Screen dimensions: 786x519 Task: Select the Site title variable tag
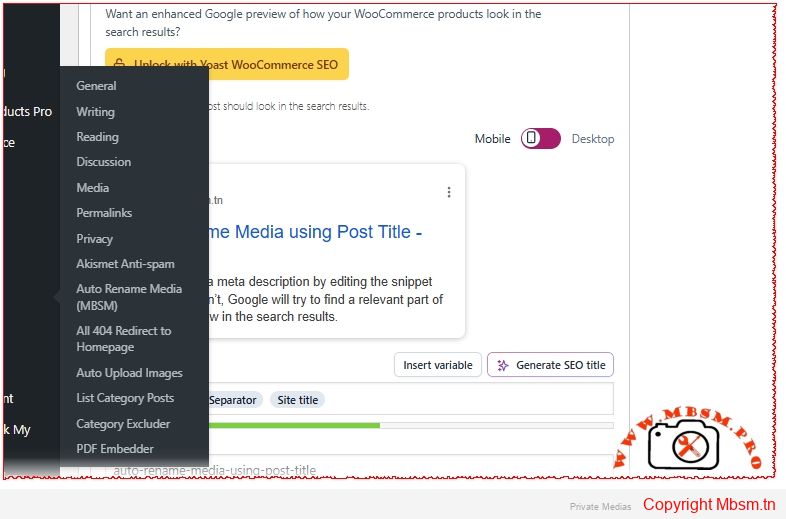[298, 400]
